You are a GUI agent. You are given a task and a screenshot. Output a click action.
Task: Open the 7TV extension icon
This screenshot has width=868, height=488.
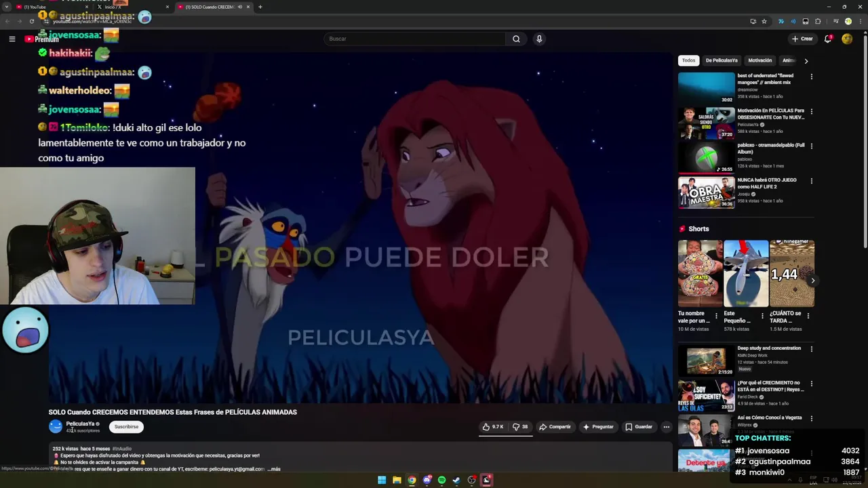click(x=781, y=21)
